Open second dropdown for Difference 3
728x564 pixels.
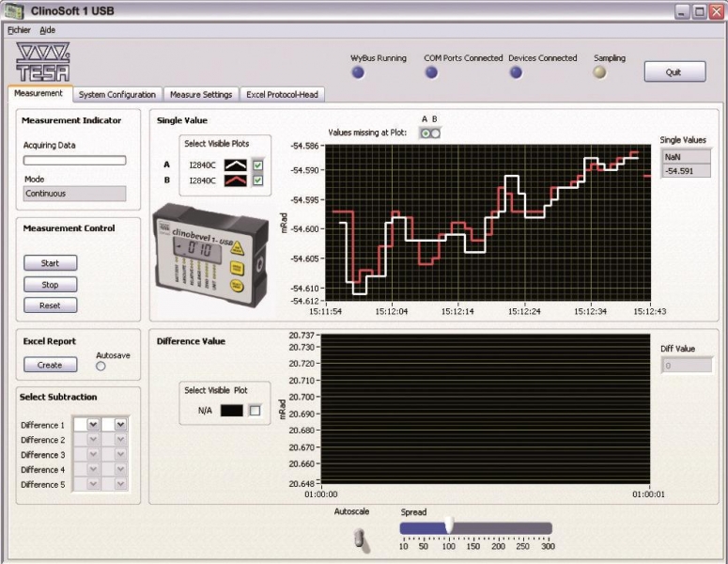tap(121, 454)
